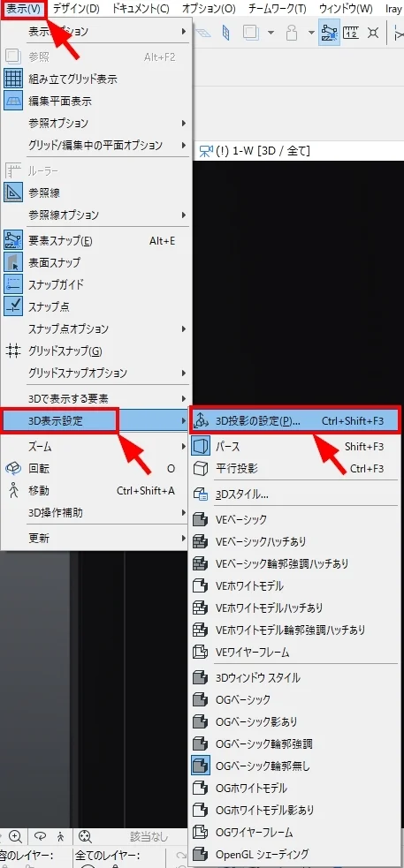Image resolution: width=404 pixels, height=868 pixels.
Task: Choose OGベーシック輪郭強調 style
Action: (x=294, y=744)
